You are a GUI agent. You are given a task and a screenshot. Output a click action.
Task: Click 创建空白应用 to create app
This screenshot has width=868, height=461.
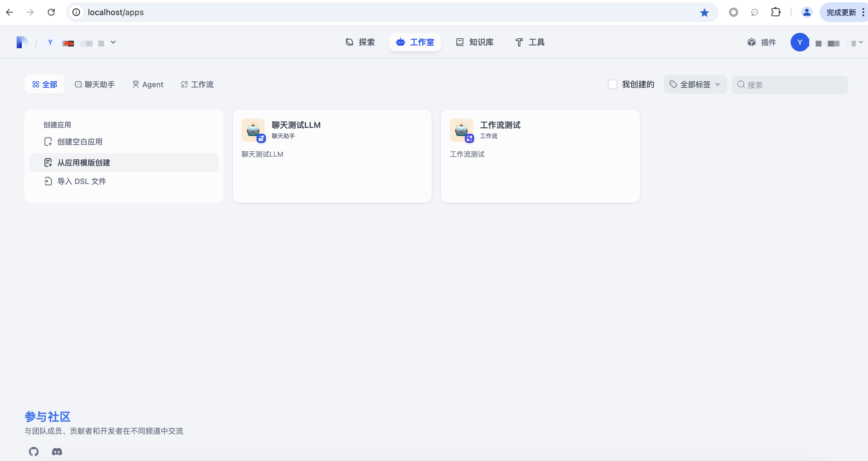[79, 142]
